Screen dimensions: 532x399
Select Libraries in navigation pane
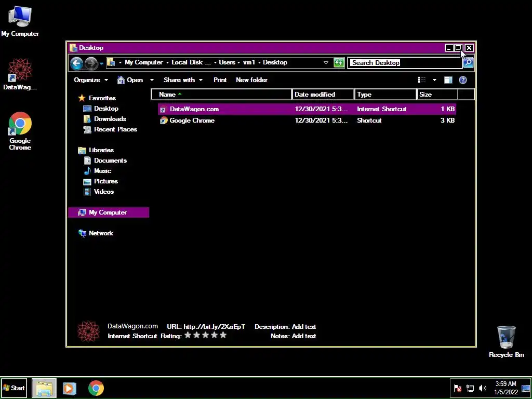(96, 150)
